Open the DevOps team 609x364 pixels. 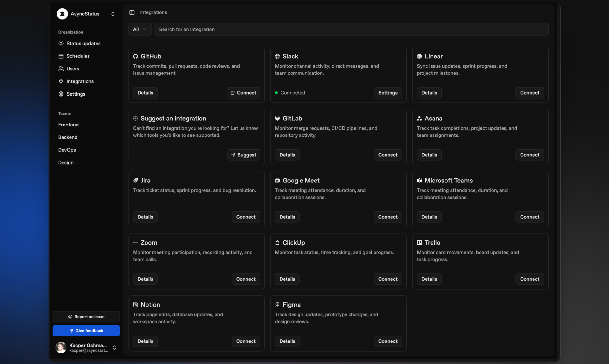tap(67, 150)
